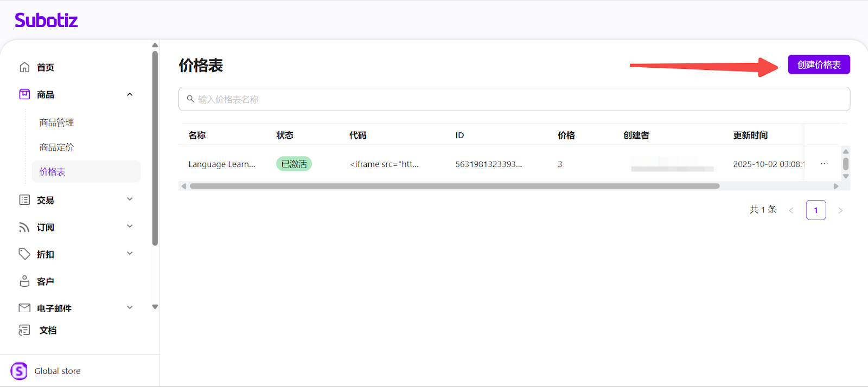Click the 创建价格表 button
The width and height of the screenshot is (868, 387).
pyautogui.click(x=819, y=64)
